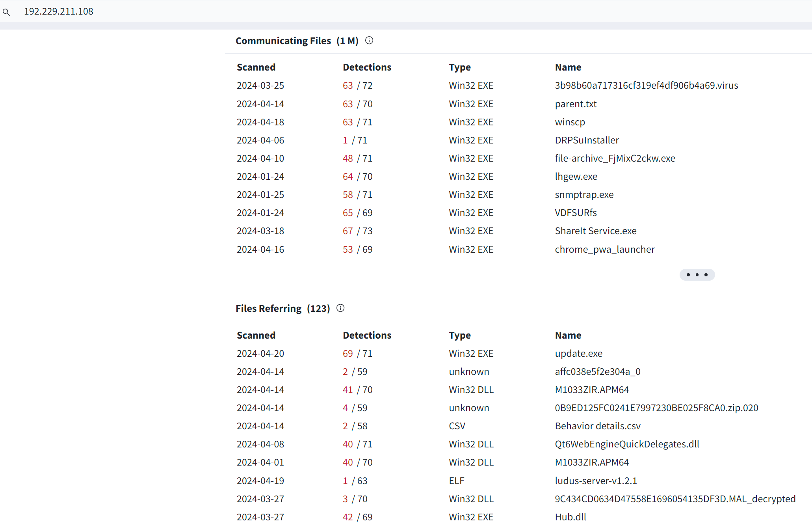Image resolution: width=812 pixels, height=531 pixels.
Task: Click the 48 / 71 detection value
Action: tap(357, 158)
